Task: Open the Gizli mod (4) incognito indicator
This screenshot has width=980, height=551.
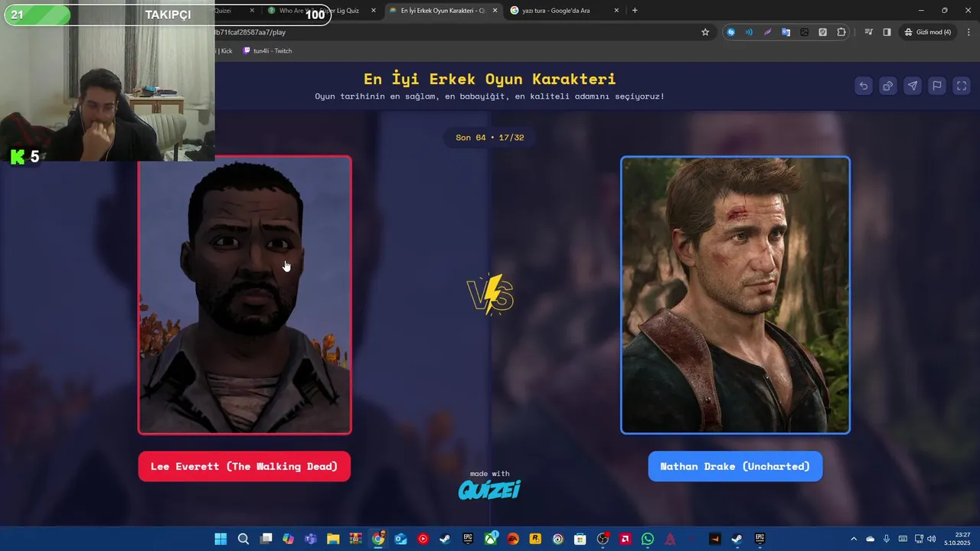Action: pos(927,32)
